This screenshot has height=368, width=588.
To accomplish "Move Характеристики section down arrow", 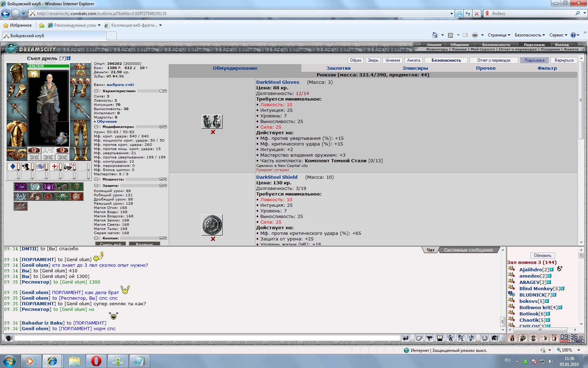I will (x=165, y=91).
